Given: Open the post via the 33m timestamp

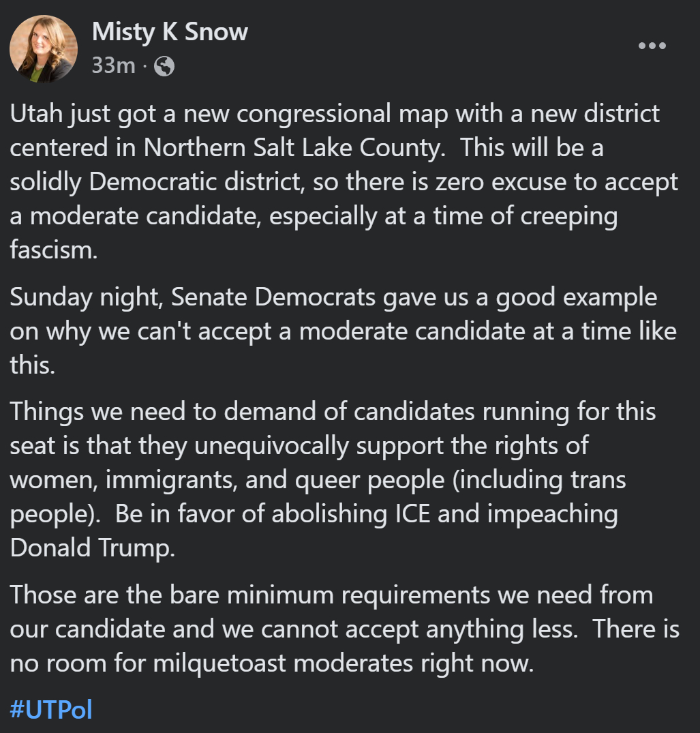Looking at the screenshot, I should [112, 65].
